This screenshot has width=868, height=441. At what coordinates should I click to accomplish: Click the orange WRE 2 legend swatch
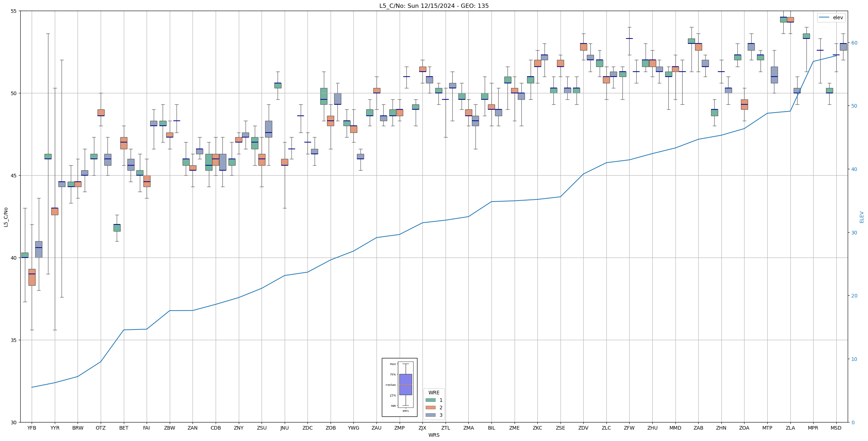point(430,408)
